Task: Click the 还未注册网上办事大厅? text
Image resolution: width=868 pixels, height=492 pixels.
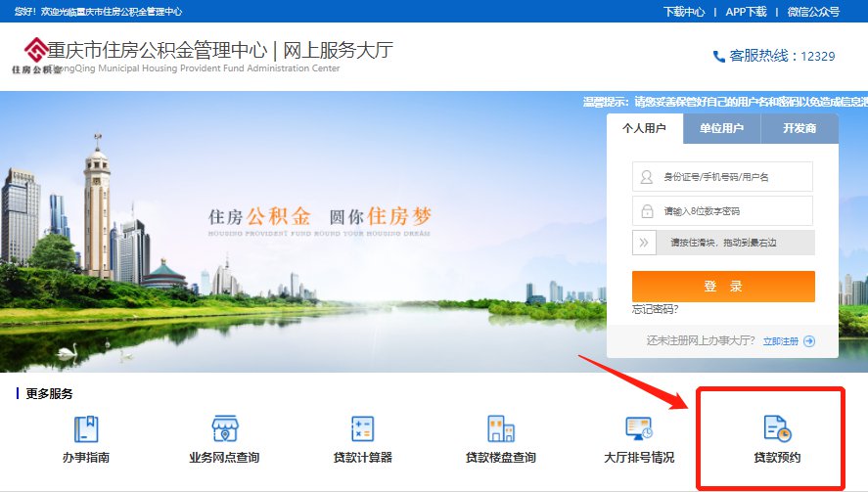Action: click(x=701, y=340)
